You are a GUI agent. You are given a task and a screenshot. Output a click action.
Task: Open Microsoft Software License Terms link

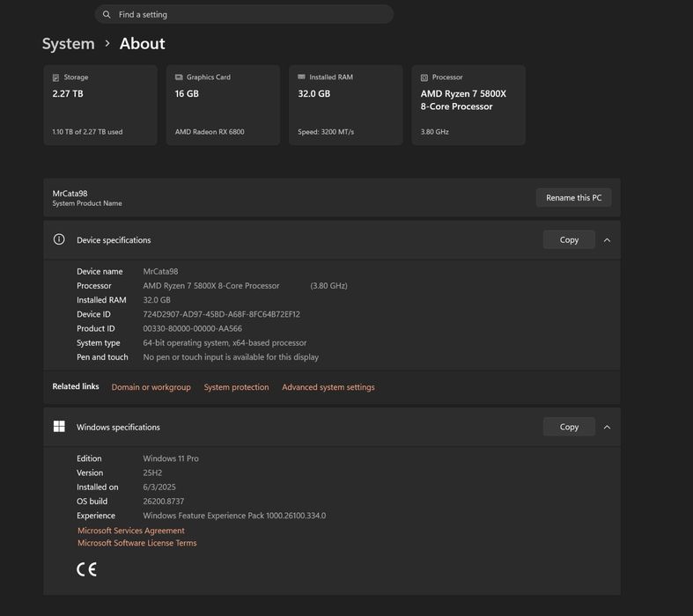point(137,543)
